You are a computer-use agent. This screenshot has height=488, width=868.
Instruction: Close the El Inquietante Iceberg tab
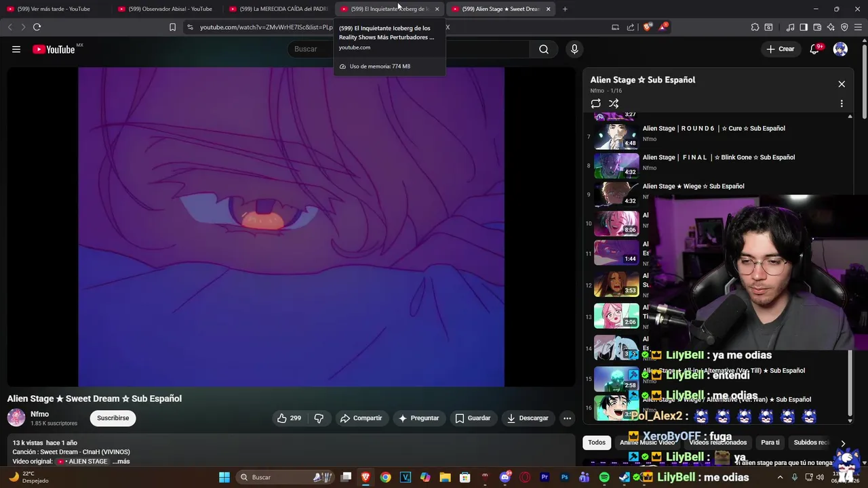point(437,9)
